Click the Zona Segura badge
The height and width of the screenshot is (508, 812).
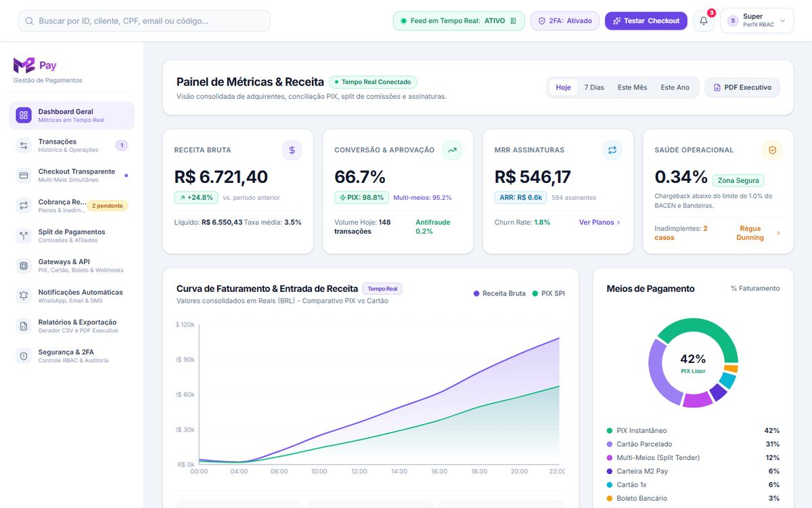[x=738, y=180]
